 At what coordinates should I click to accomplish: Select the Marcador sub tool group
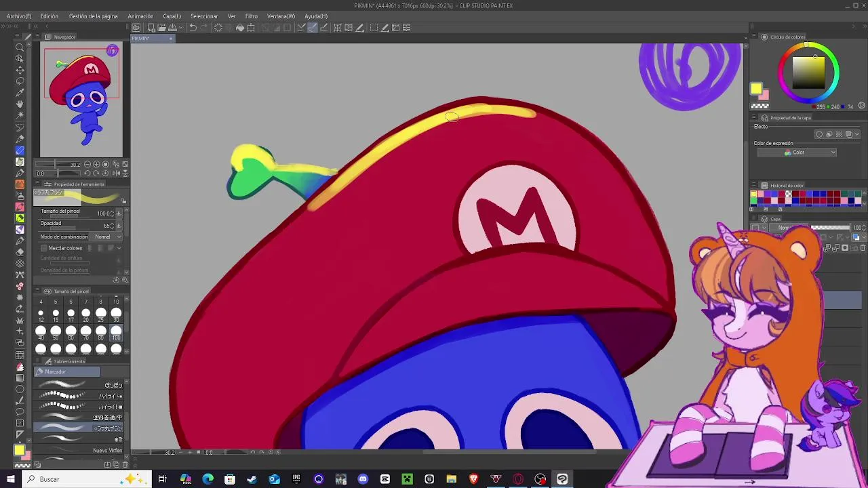click(67, 371)
